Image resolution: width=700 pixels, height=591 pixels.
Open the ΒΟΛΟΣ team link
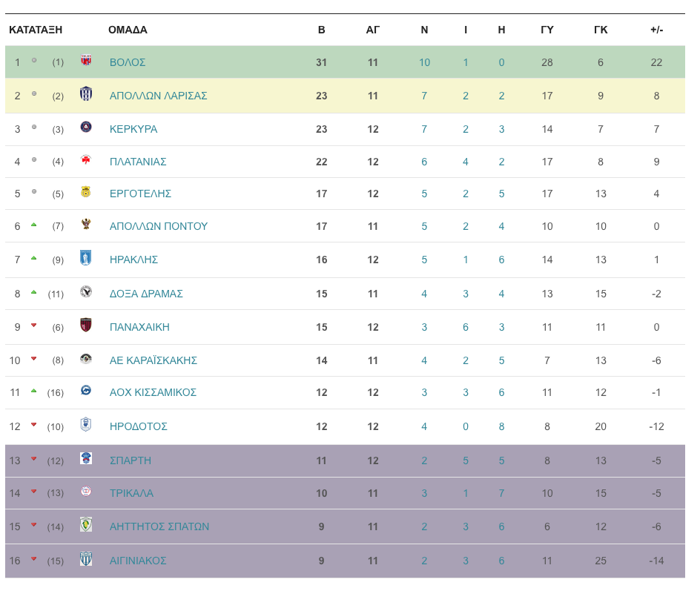[x=128, y=62]
